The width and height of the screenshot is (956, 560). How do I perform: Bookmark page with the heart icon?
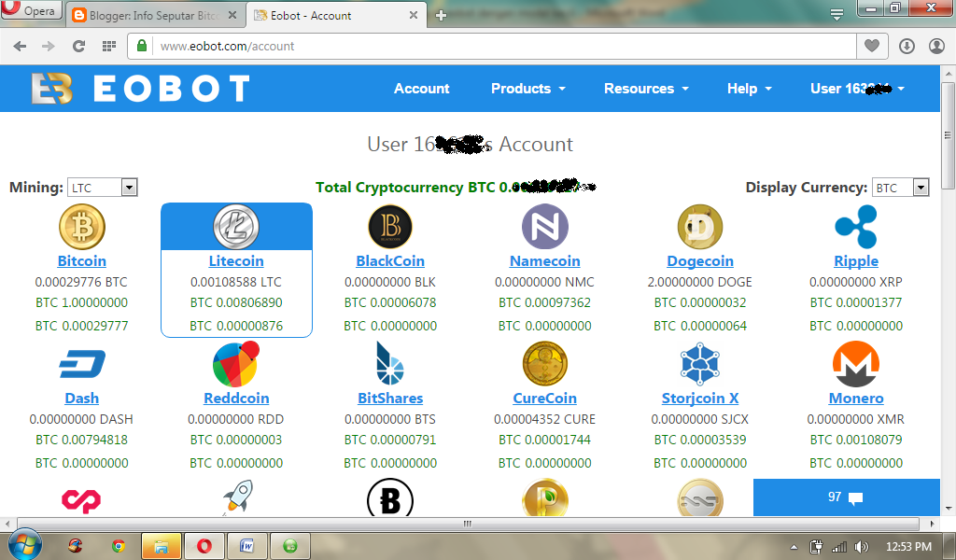coord(872,46)
